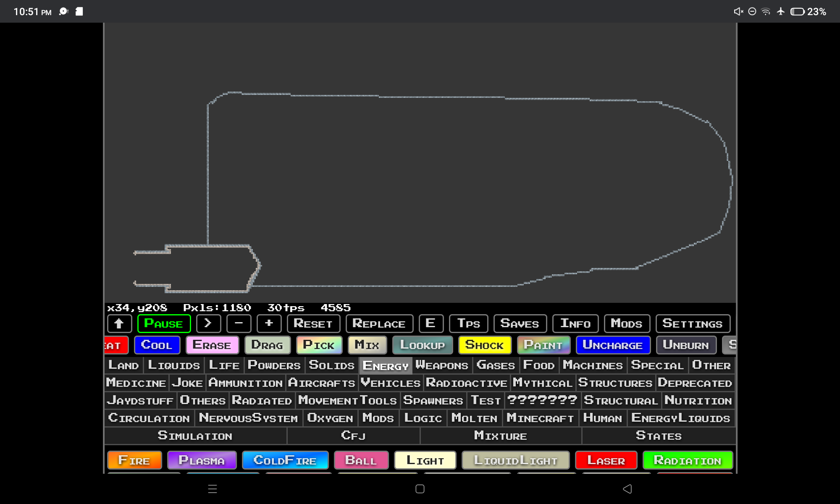Tap Android back navigation triangle
The width and height of the screenshot is (840, 504).
coord(627,489)
